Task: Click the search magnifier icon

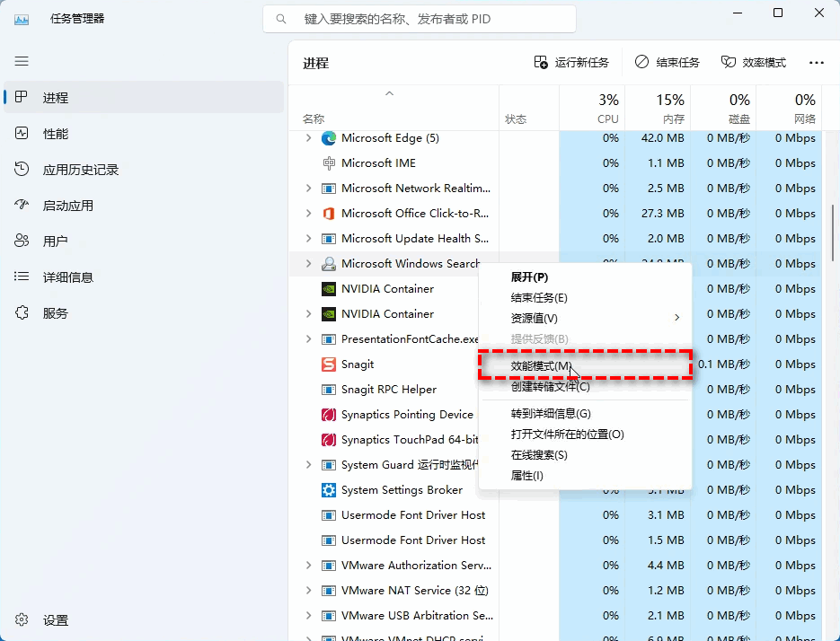Action: click(280, 19)
